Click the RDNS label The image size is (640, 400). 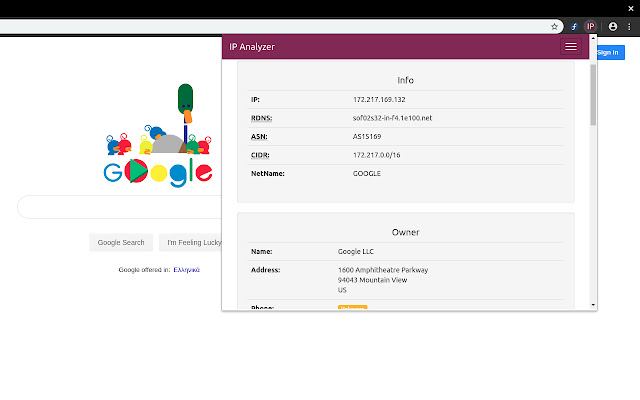tap(262, 118)
